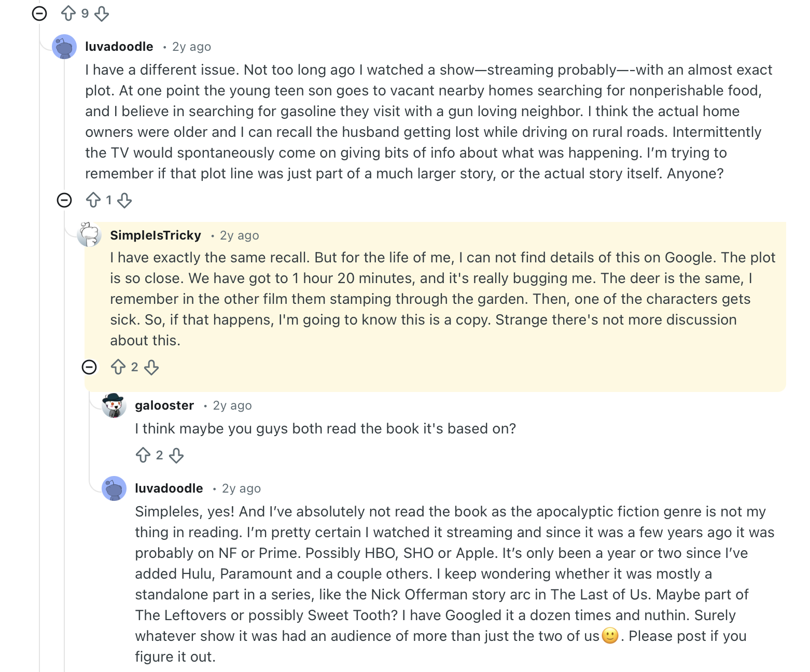The width and height of the screenshot is (810, 672).
Task: Click luvadoodle's username on the first comment
Action: (x=119, y=47)
